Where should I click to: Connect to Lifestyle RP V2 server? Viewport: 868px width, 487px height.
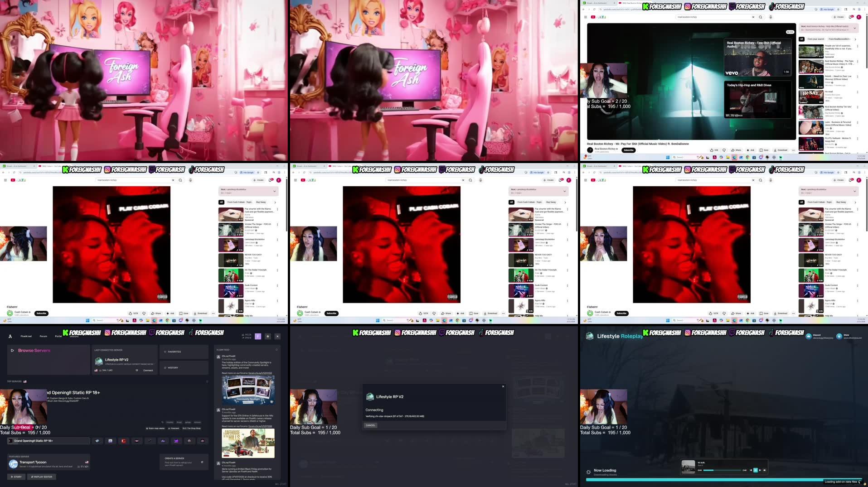148,370
